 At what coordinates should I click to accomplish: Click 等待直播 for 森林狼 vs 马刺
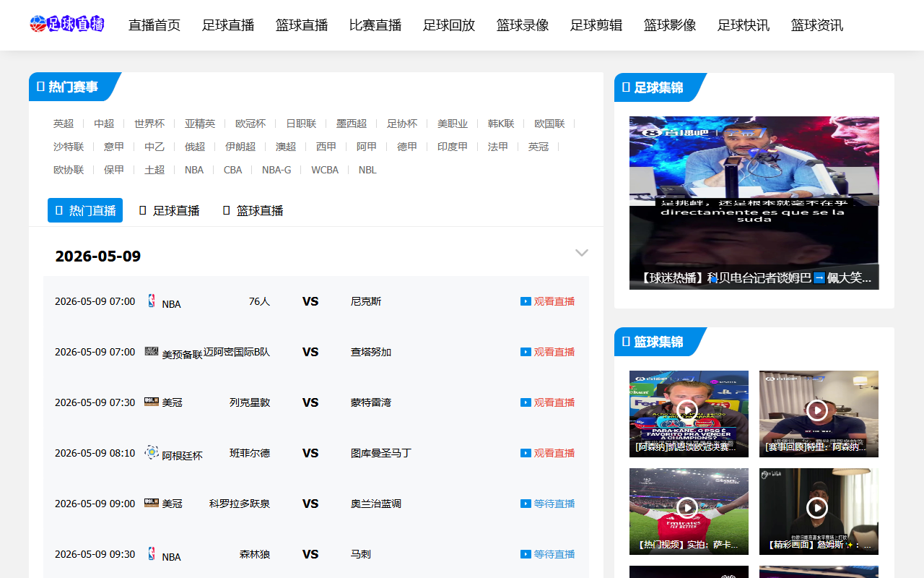pyautogui.click(x=554, y=554)
